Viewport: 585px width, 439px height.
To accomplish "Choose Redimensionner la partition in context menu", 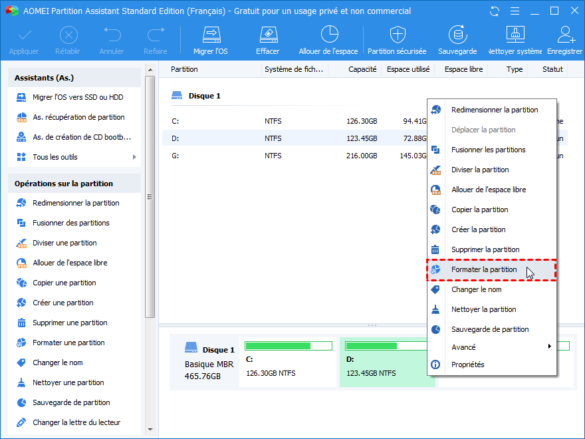I will pos(492,110).
